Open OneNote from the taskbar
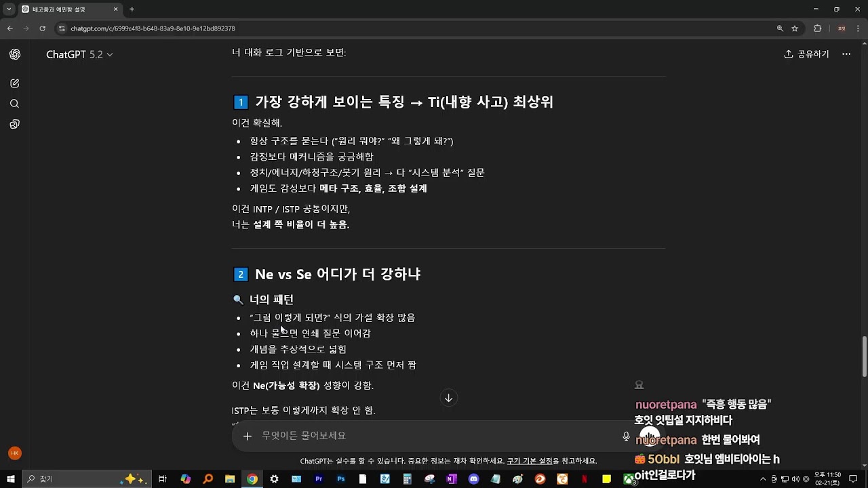This screenshot has height=488, width=868. [452, 479]
